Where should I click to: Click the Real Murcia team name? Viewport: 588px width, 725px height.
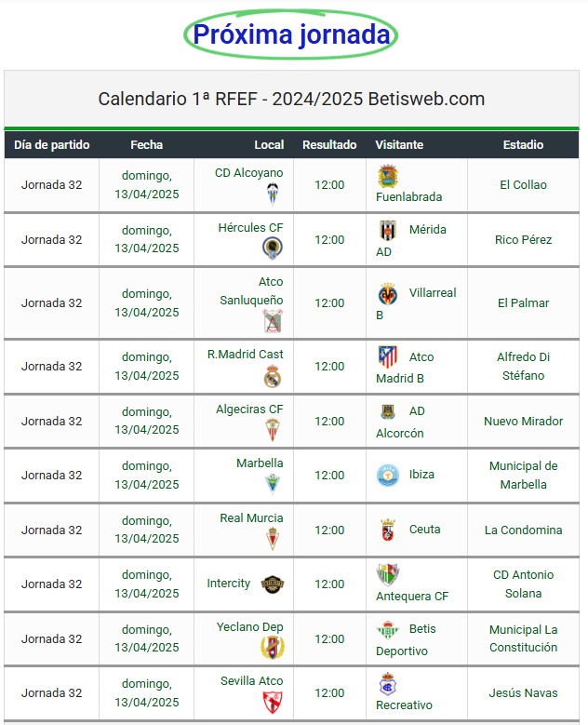[251, 518]
